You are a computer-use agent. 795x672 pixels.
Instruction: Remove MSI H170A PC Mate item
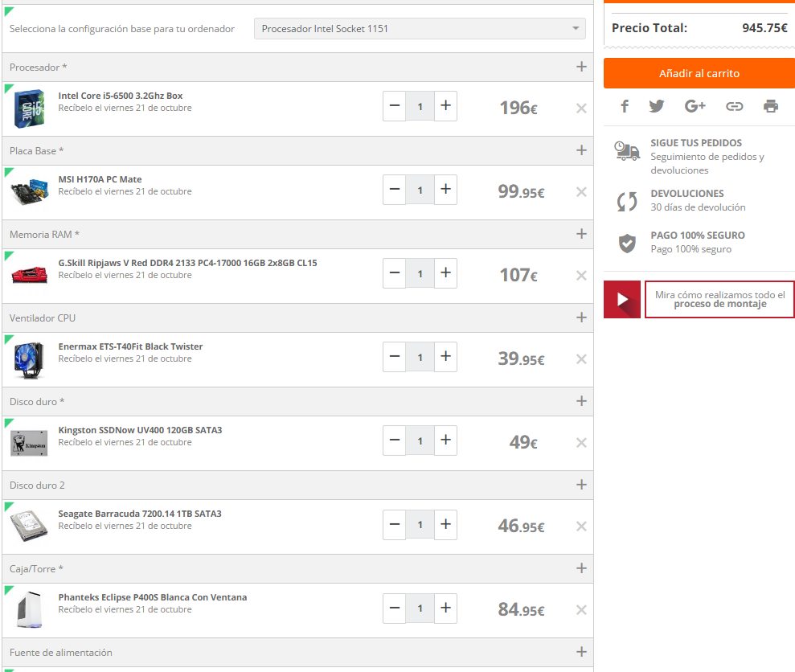click(581, 192)
